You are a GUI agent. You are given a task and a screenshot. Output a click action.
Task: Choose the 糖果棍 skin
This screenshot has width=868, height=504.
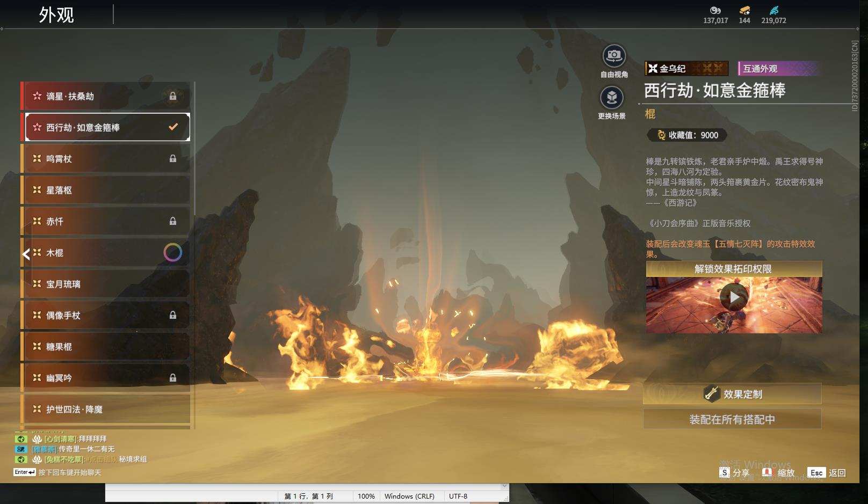pyautogui.click(x=105, y=347)
